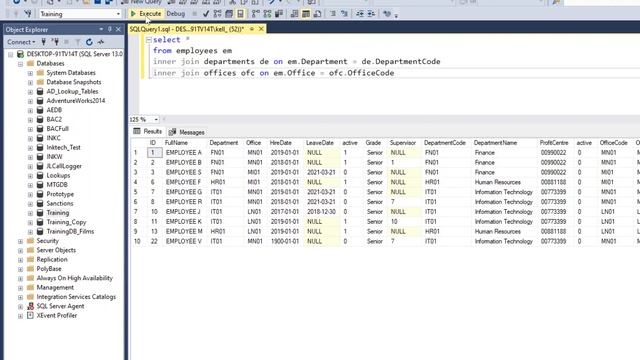640x360 pixels.
Task: Open the Connect dropdown in Object Explorer
Action: 21,42
